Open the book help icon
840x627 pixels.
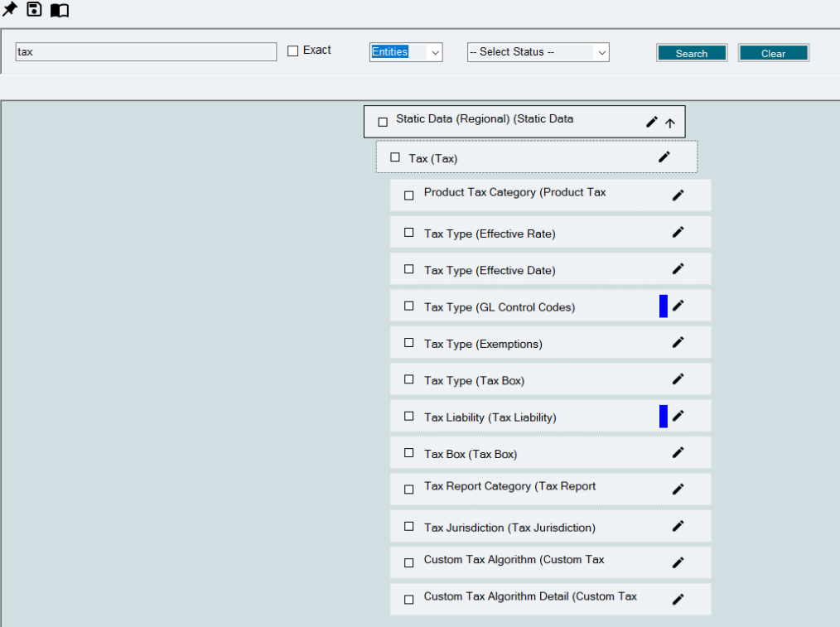(x=60, y=10)
